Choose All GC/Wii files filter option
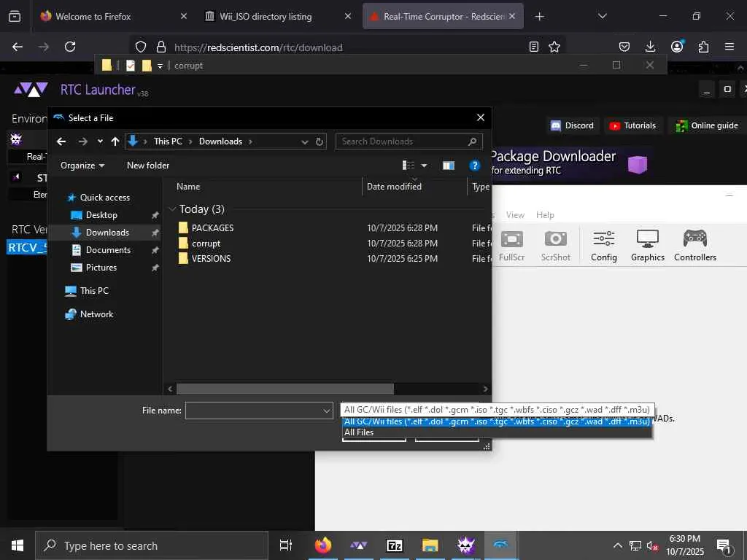 coord(496,421)
